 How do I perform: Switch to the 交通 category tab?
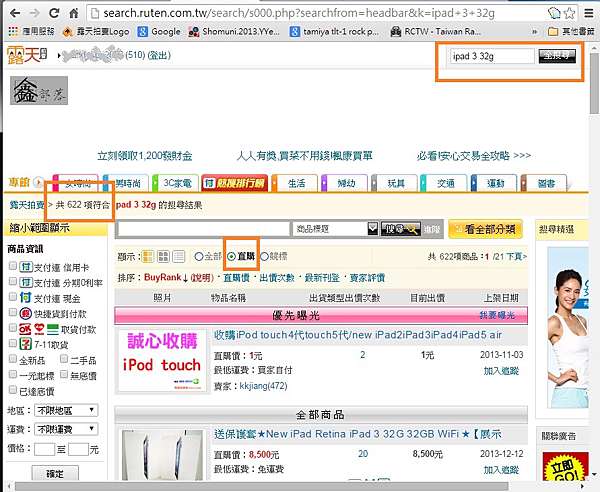pos(444,183)
